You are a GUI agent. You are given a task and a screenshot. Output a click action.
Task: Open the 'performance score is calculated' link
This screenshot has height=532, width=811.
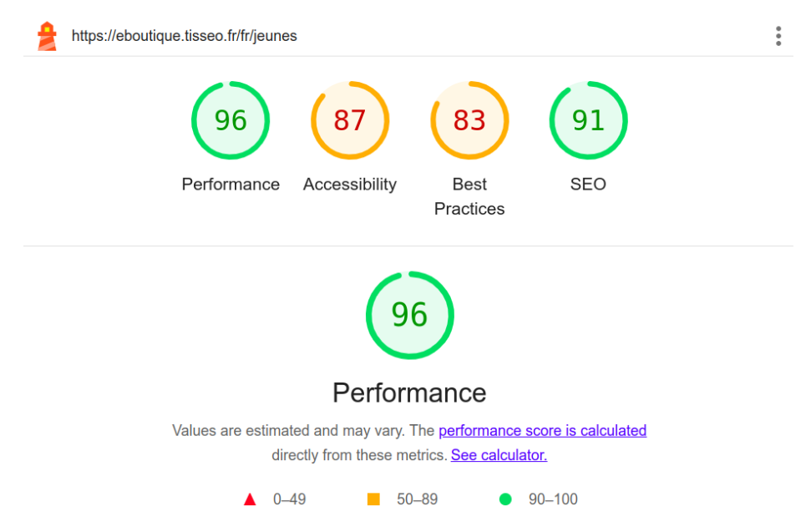pos(542,431)
